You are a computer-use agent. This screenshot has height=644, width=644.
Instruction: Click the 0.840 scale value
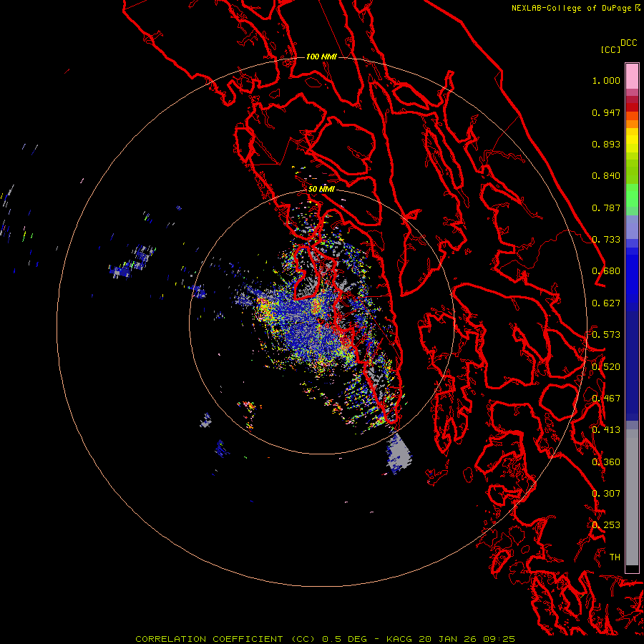click(x=606, y=176)
